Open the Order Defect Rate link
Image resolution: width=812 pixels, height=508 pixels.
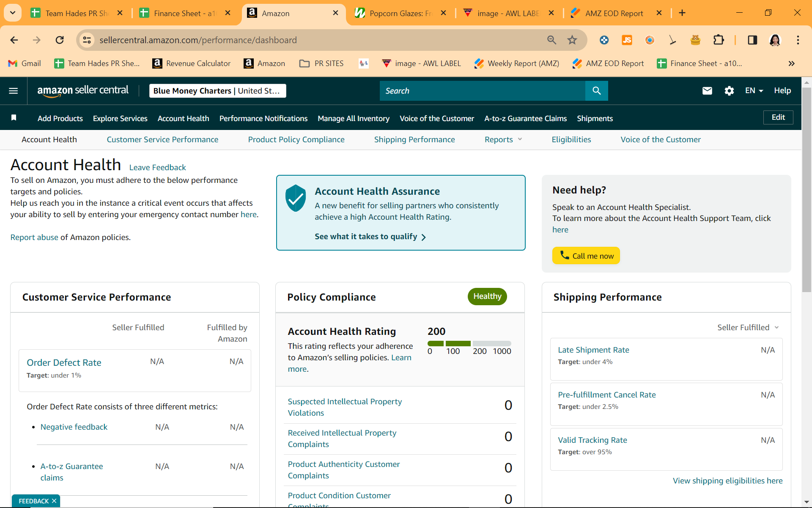coord(64,363)
